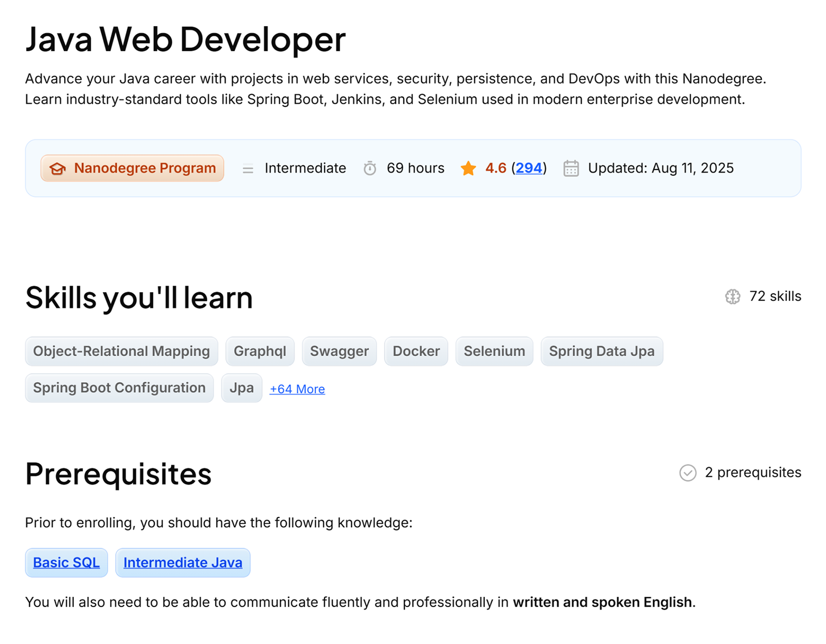Click the orange rating star icon
Image resolution: width=826 pixels, height=644 pixels.
[x=468, y=168]
